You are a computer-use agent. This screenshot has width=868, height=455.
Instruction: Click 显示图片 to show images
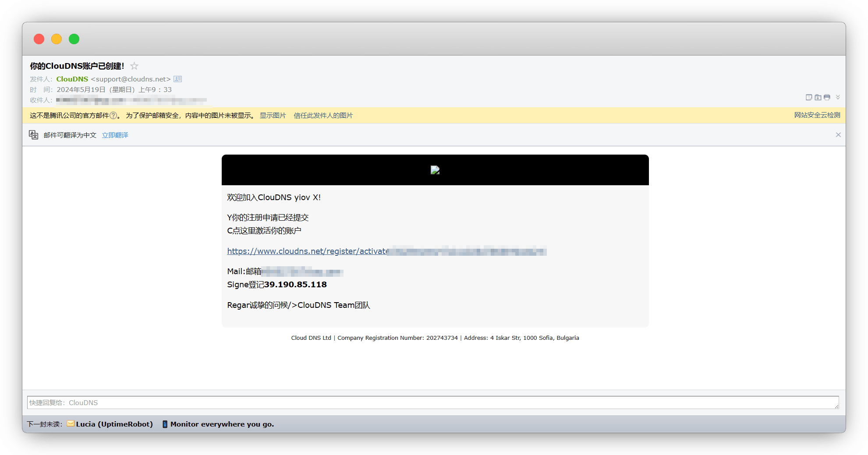pyautogui.click(x=273, y=116)
